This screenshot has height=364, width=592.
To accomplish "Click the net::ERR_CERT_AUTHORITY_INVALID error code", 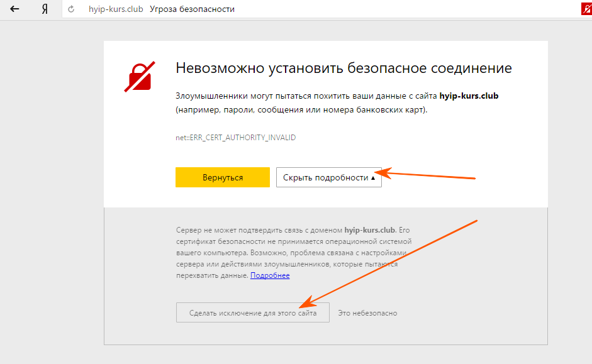I will point(235,137).
